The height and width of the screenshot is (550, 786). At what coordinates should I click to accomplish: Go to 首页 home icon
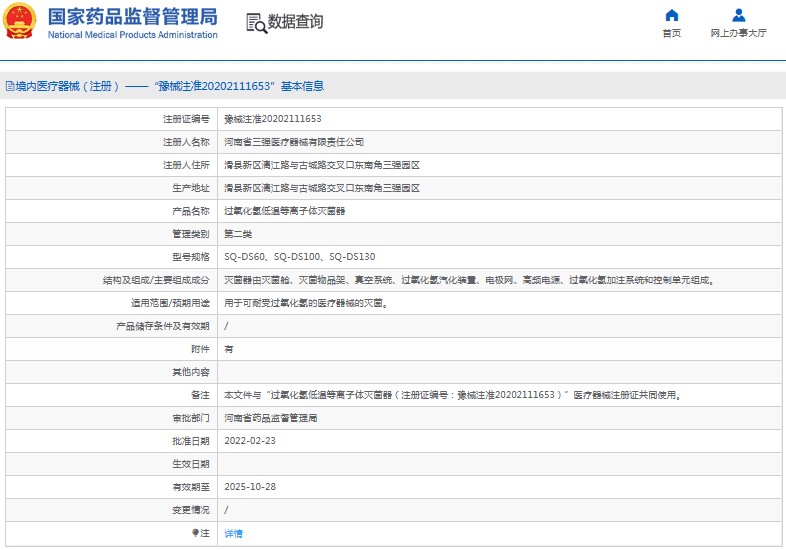[672, 16]
